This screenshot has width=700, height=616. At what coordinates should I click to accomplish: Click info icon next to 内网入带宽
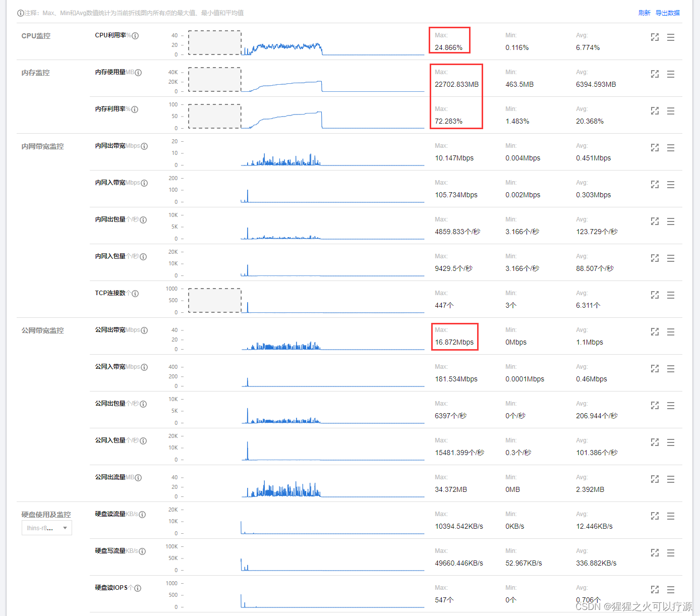click(144, 183)
